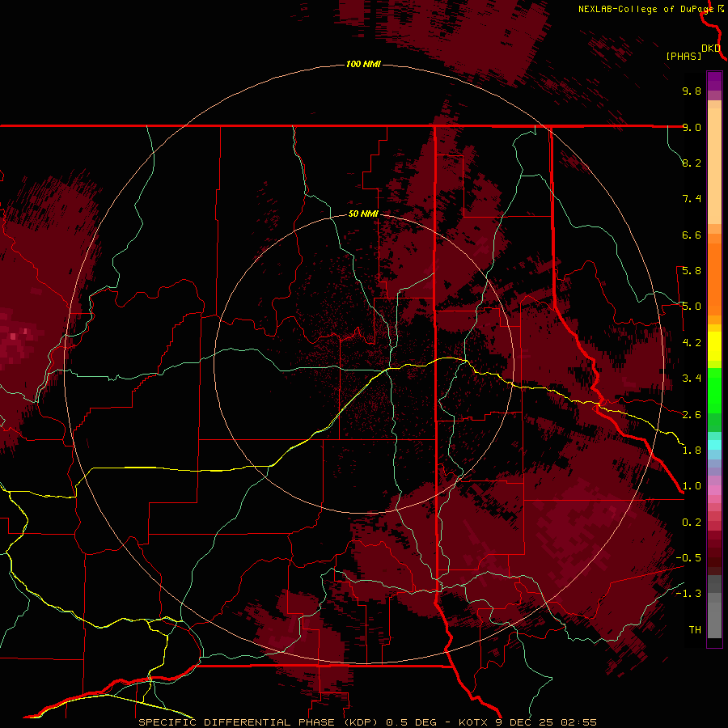
Task: Click the 9.0 value on the color scale
Action: click(x=692, y=127)
